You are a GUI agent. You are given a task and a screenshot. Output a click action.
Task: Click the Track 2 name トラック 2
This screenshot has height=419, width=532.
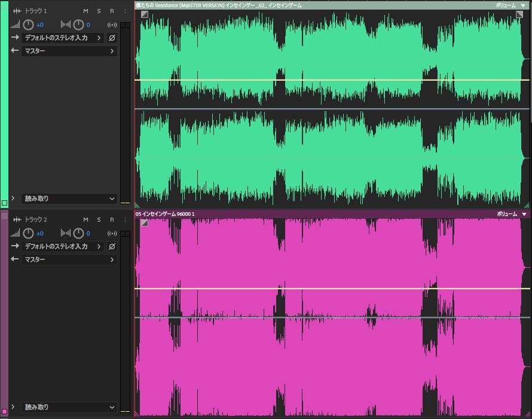click(36, 220)
